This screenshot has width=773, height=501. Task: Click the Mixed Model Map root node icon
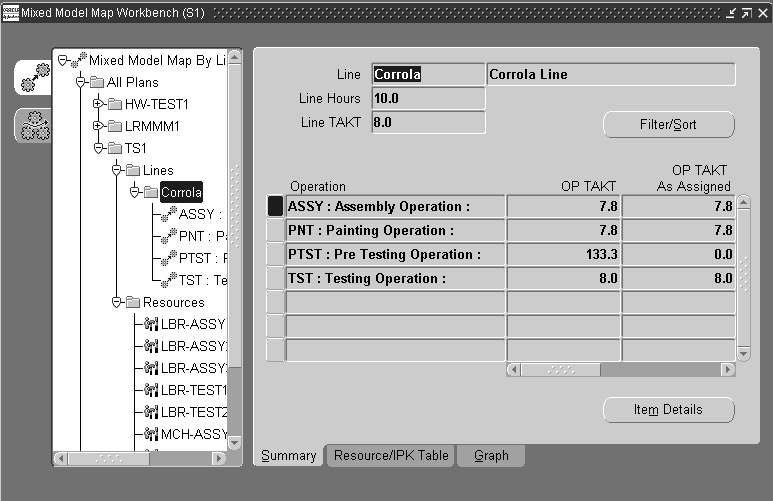[x=79, y=60]
